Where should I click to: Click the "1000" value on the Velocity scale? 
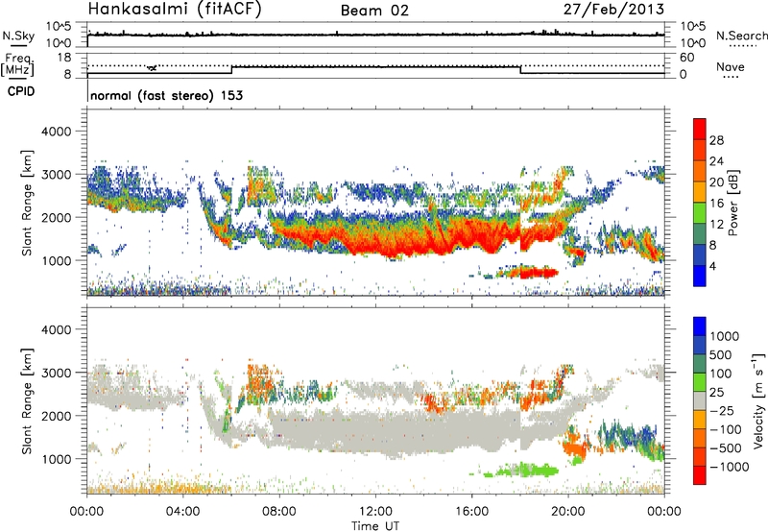tap(725, 336)
